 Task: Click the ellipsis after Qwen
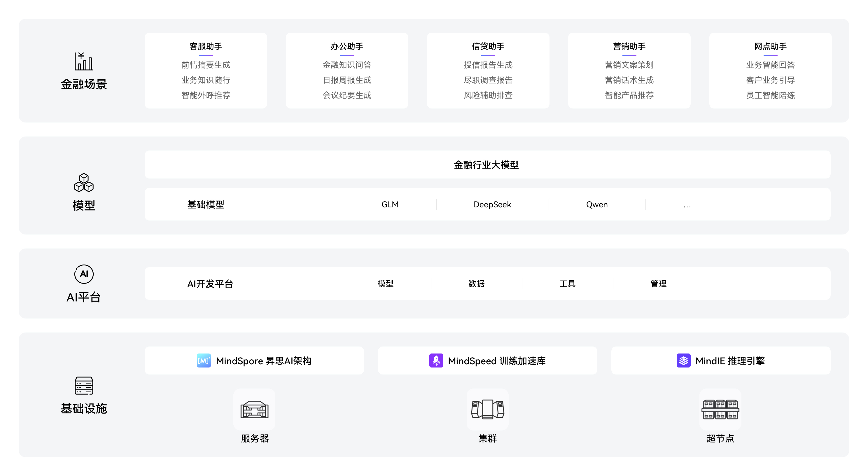[687, 206]
